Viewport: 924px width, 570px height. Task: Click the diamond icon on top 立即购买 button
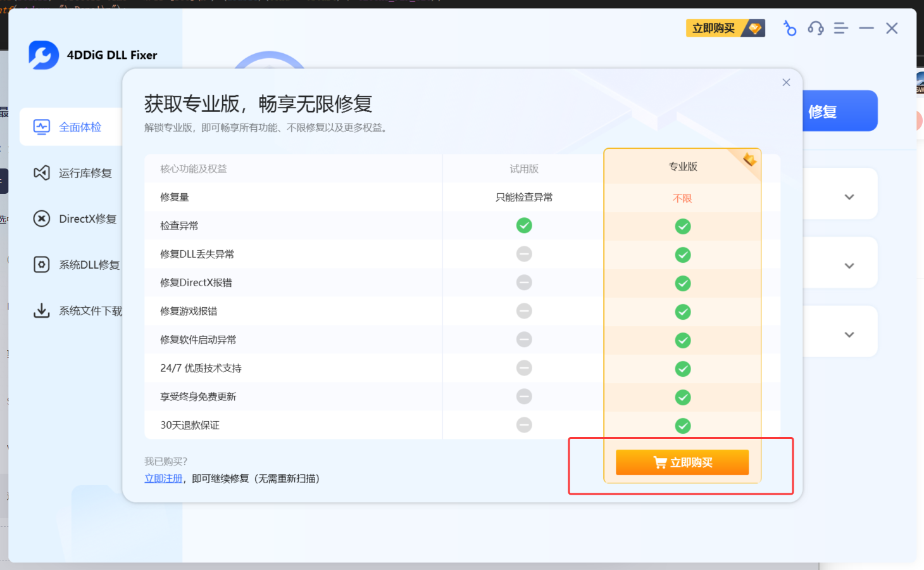[754, 28]
